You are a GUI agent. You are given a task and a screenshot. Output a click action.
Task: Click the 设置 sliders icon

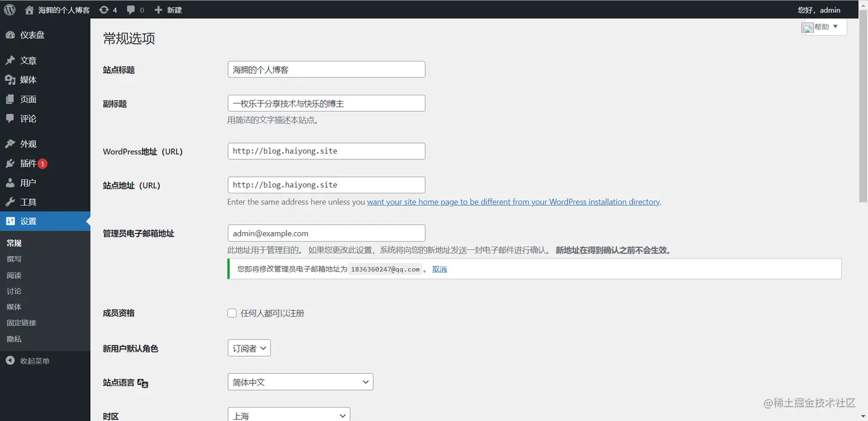10,221
